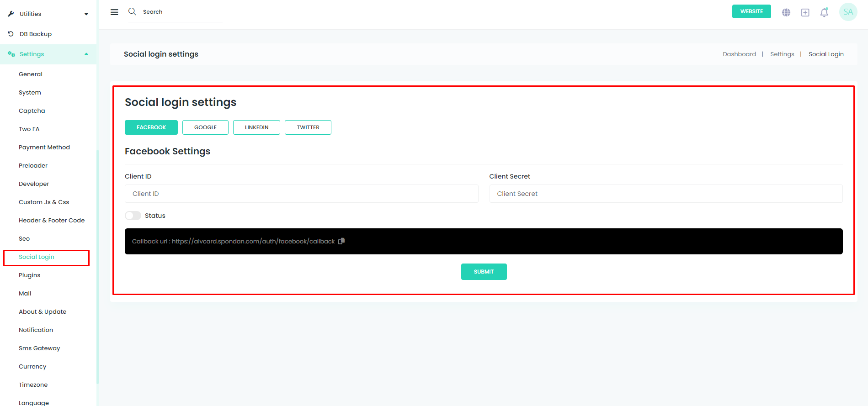Screen dimensions: 868x406
Task: Click the search magnifier icon
Action: [132, 11]
